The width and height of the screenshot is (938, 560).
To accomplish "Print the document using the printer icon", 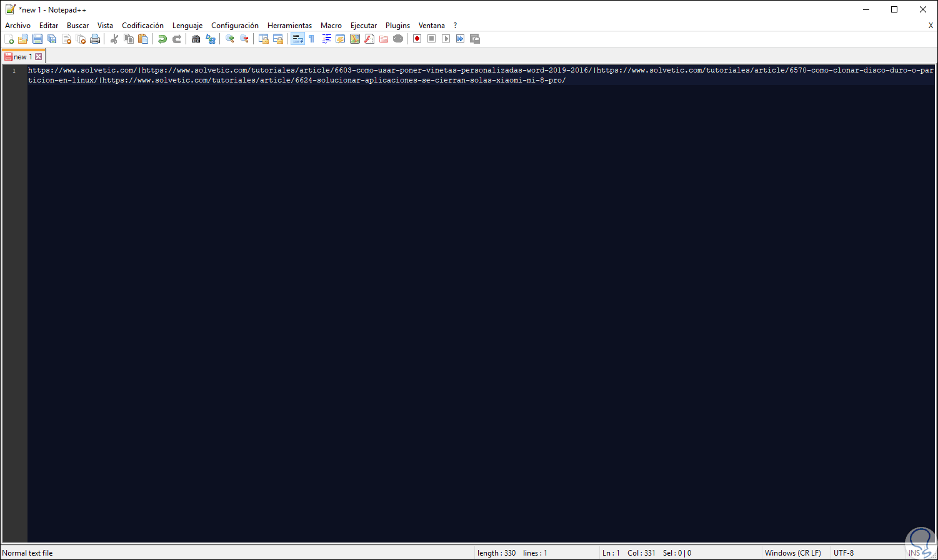I will pos(95,39).
